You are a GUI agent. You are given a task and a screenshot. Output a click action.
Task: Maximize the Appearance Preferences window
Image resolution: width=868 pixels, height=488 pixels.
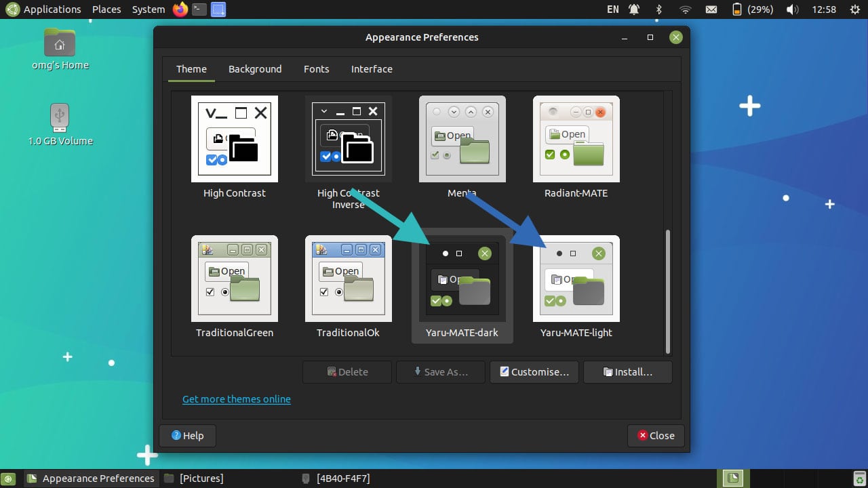coord(650,38)
